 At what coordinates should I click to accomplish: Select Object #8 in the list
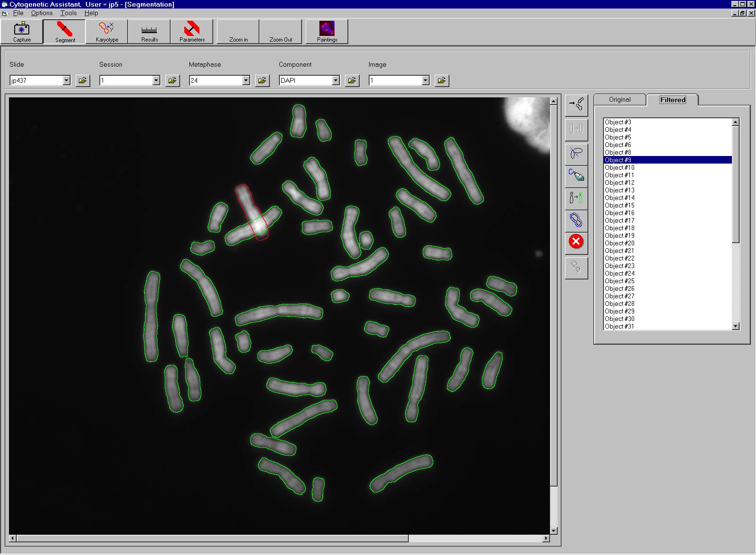click(668, 152)
